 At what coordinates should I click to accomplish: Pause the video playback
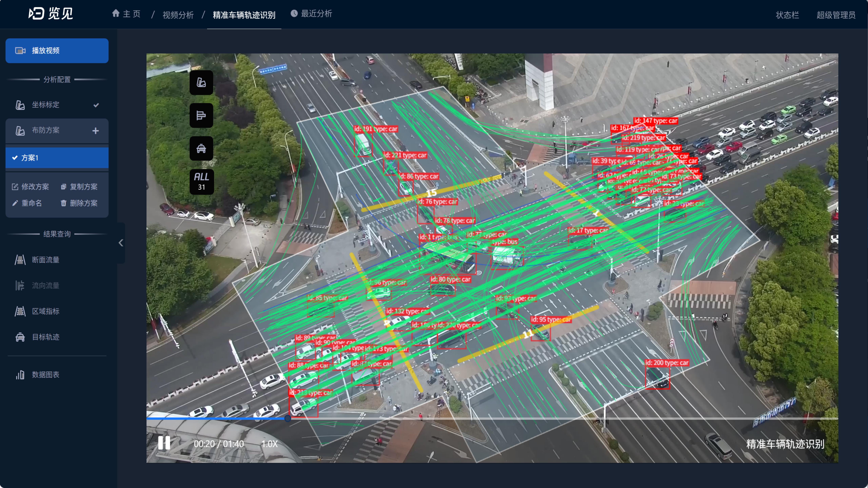[164, 443]
